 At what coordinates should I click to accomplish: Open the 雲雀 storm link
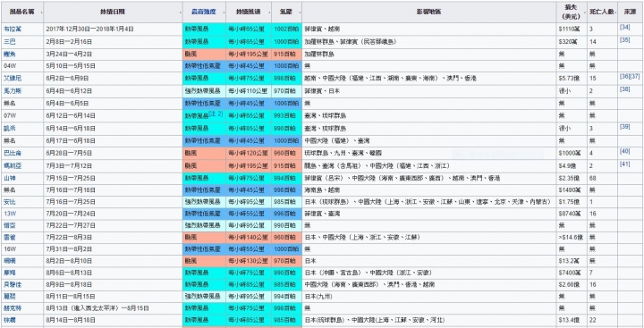10,237
